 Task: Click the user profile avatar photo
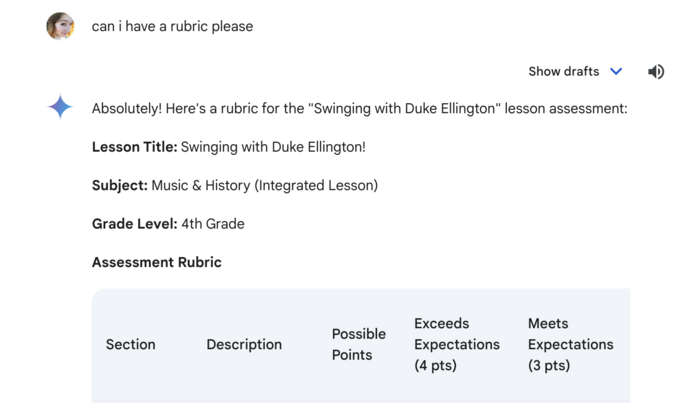pos(60,26)
